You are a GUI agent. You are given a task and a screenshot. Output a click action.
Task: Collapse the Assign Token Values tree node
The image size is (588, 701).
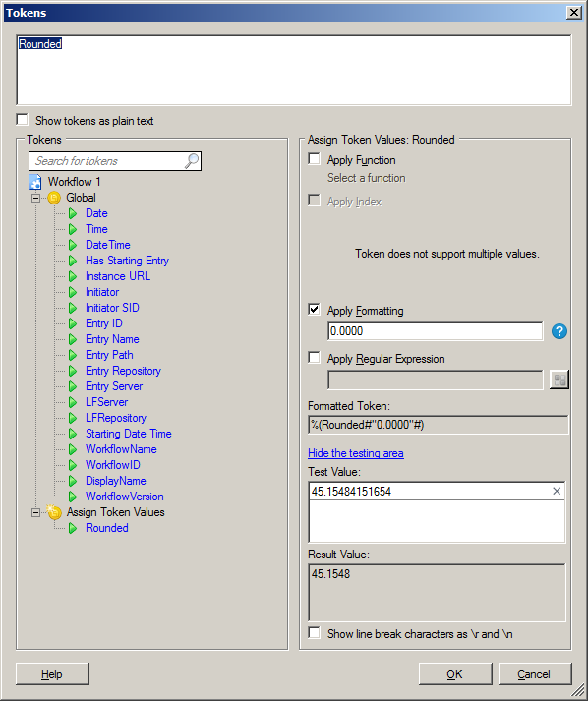pyautogui.click(x=35, y=512)
